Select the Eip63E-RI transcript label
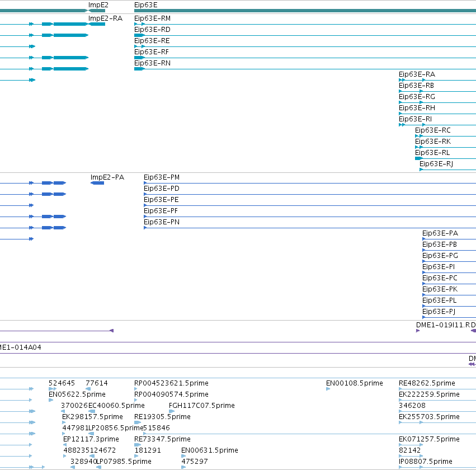 tap(415, 120)
